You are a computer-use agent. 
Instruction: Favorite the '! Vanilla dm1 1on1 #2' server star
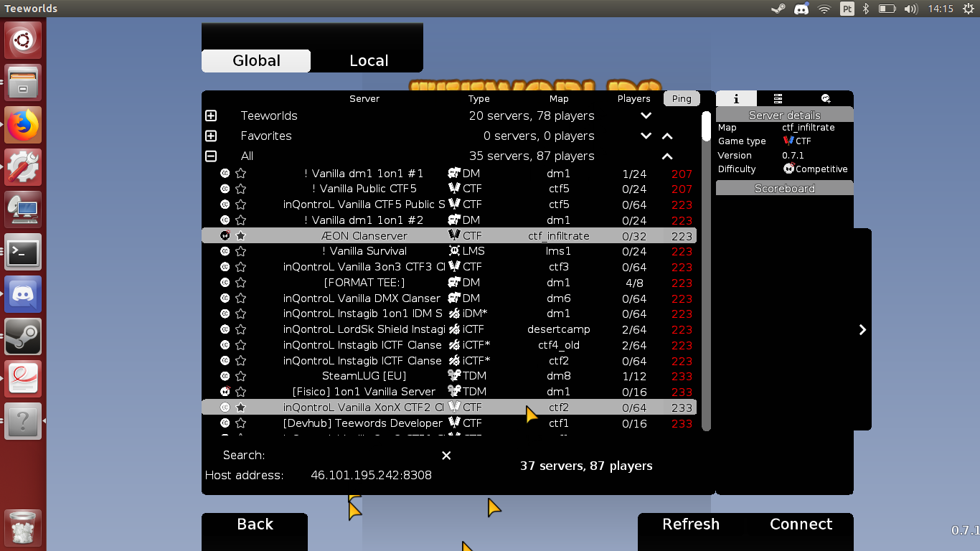[241, 220]
